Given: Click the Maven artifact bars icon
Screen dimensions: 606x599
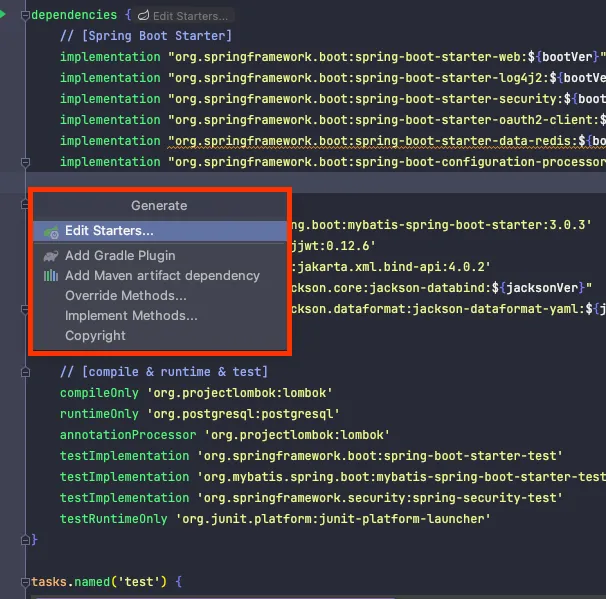Looking at the screenshot, I should [51, 276].
